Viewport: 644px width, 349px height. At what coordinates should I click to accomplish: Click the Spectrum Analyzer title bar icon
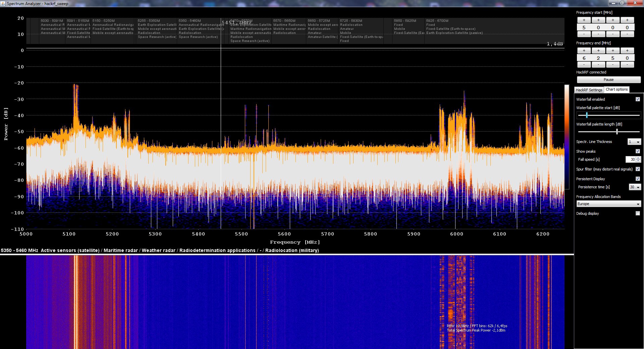coord(3,3)
